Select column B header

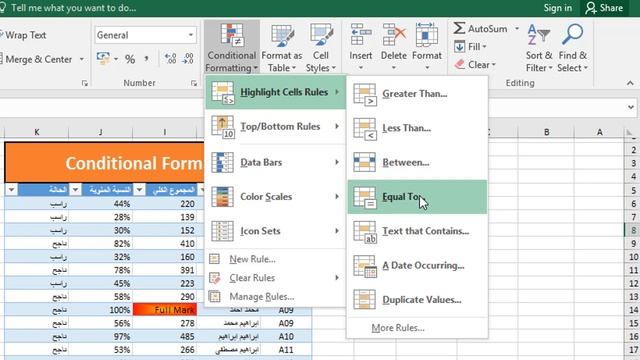click(x=546, y=132)
